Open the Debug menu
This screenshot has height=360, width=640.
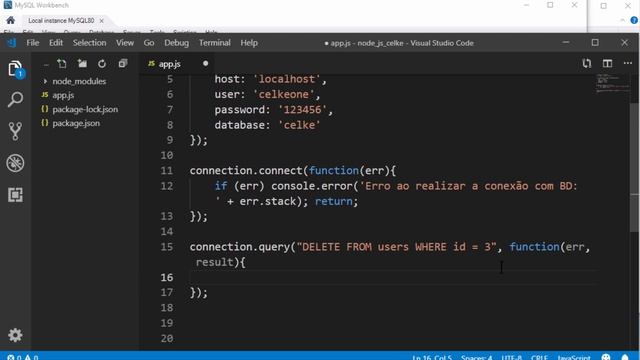tap(176, 43)
